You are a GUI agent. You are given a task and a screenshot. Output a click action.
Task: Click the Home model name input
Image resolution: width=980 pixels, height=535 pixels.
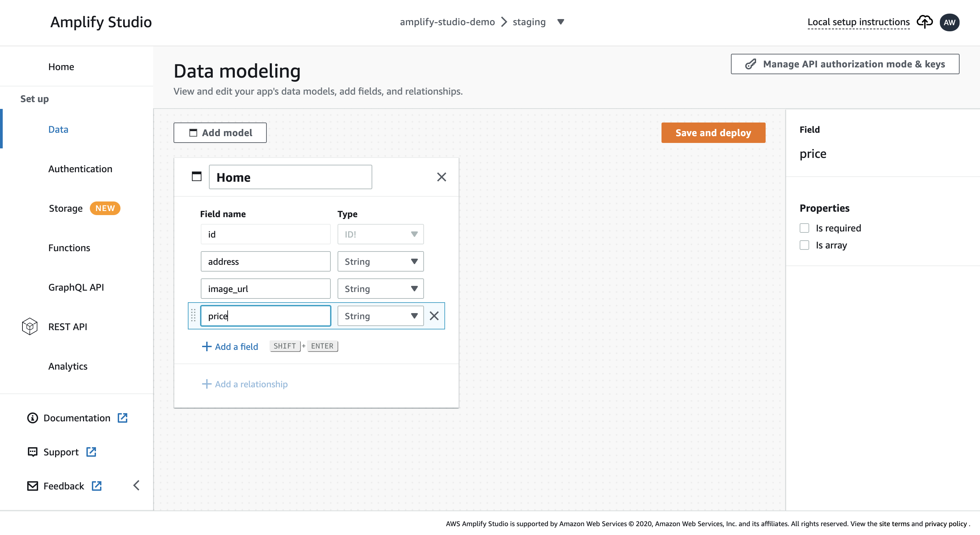(290, 177)
